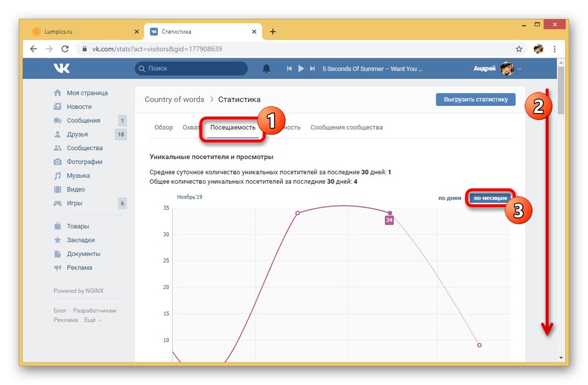Skip to the next track in the header player
Screen dimensions: 588x385
pyautogui.click(x=312, y=69)
